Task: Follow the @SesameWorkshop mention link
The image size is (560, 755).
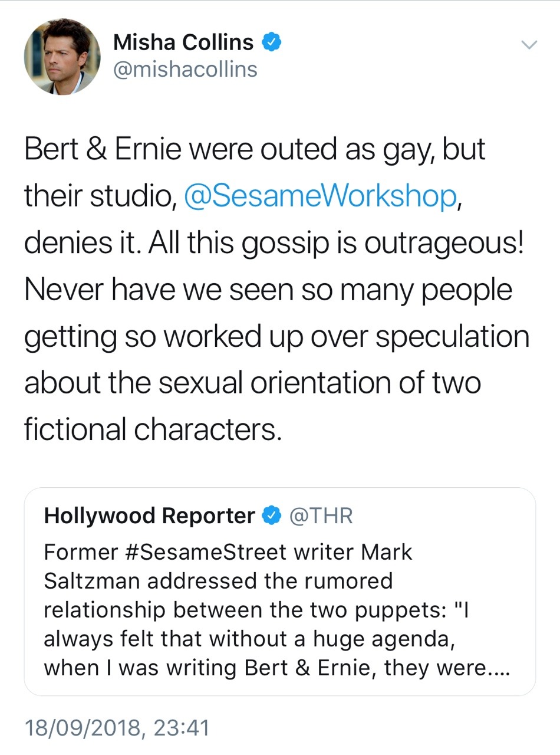Action: 320,196
